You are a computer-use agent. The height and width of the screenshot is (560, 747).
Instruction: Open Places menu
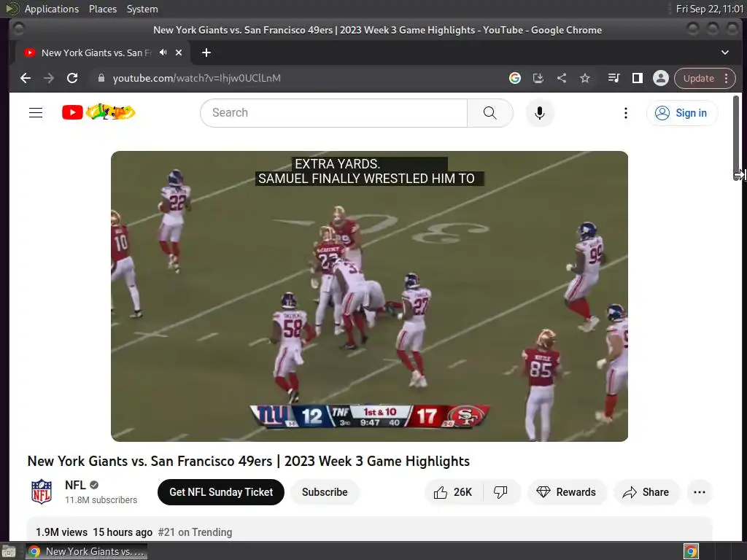point(103,9)
